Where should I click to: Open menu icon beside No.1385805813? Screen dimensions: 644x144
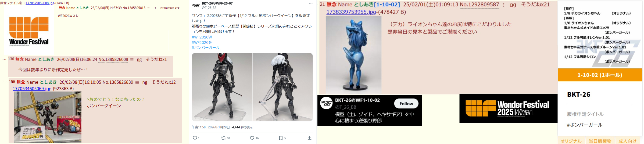coord(148,8)
